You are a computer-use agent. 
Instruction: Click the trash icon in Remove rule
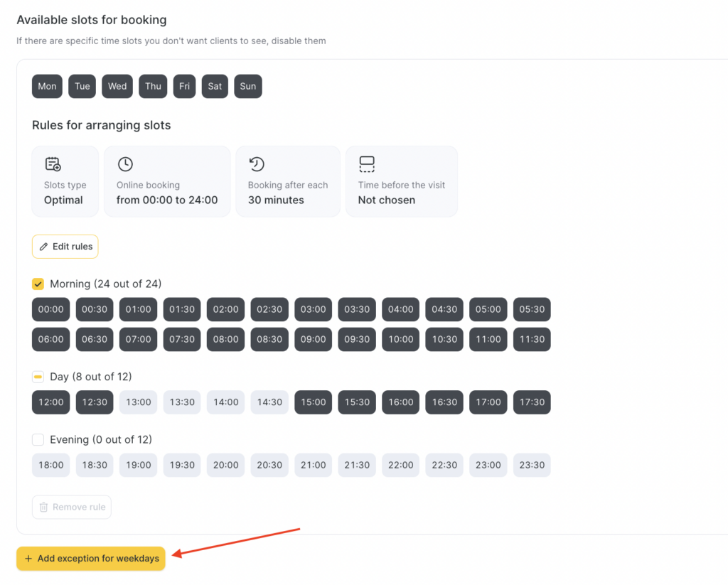click(x=44, y=508)
